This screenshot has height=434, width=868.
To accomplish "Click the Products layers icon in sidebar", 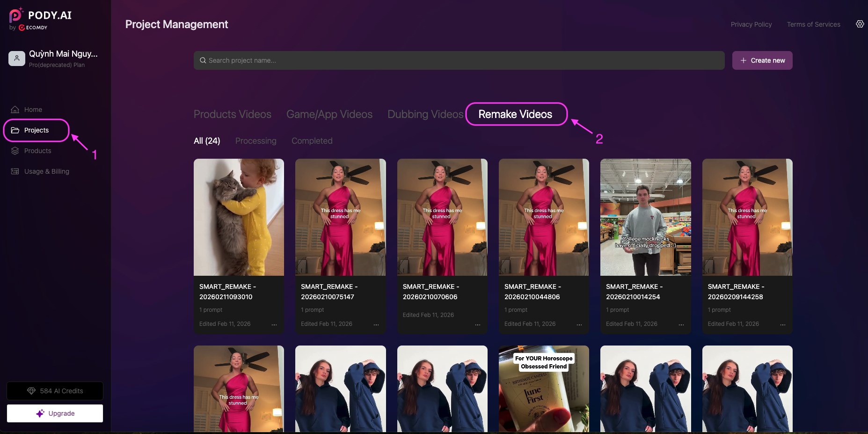I will (x=15, y=151).
